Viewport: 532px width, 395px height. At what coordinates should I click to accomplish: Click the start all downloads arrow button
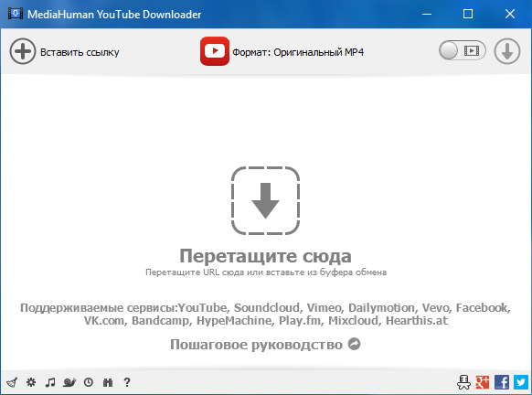507,51
